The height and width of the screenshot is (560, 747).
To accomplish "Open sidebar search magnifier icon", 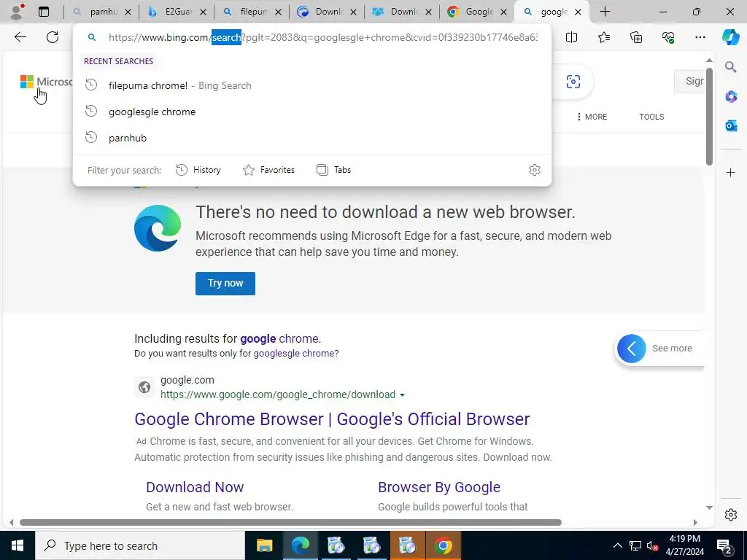I will point(731,67).
